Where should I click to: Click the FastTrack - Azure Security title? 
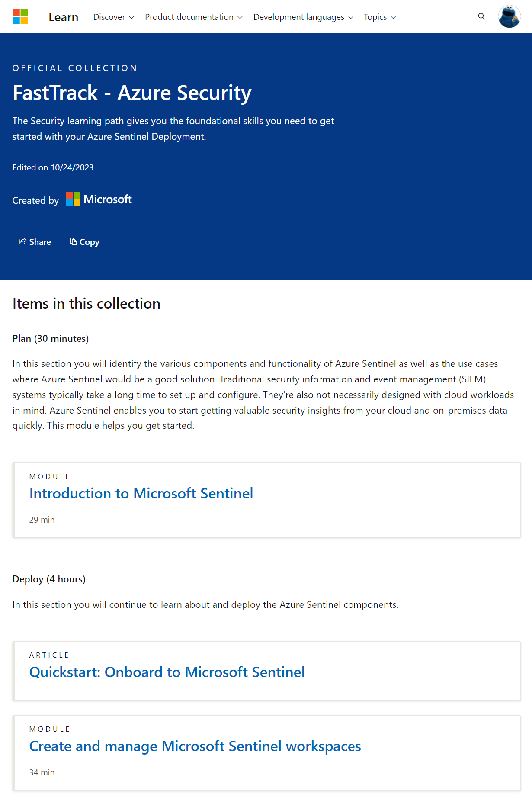click(x=132, y=93)
